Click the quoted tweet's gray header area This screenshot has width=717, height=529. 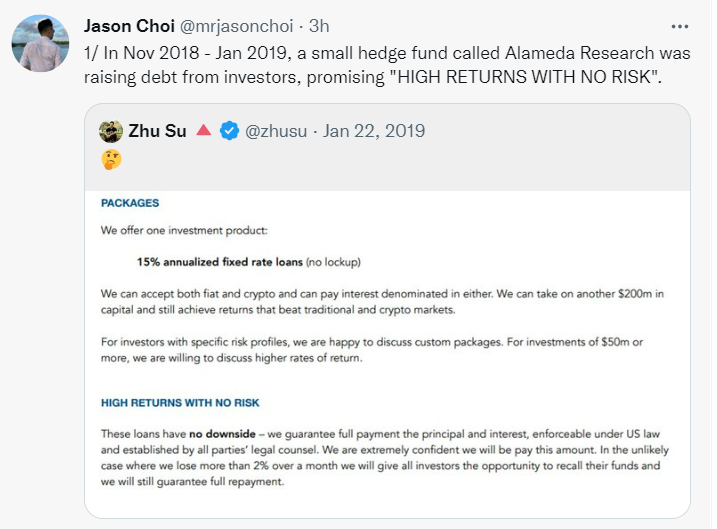pyautogui.click(x=500, y=160)
